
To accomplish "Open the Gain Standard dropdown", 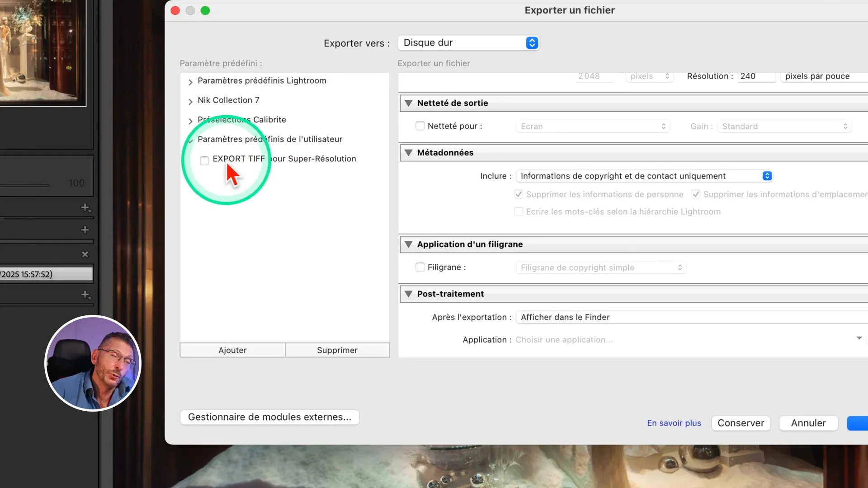I will click(784, 127).
